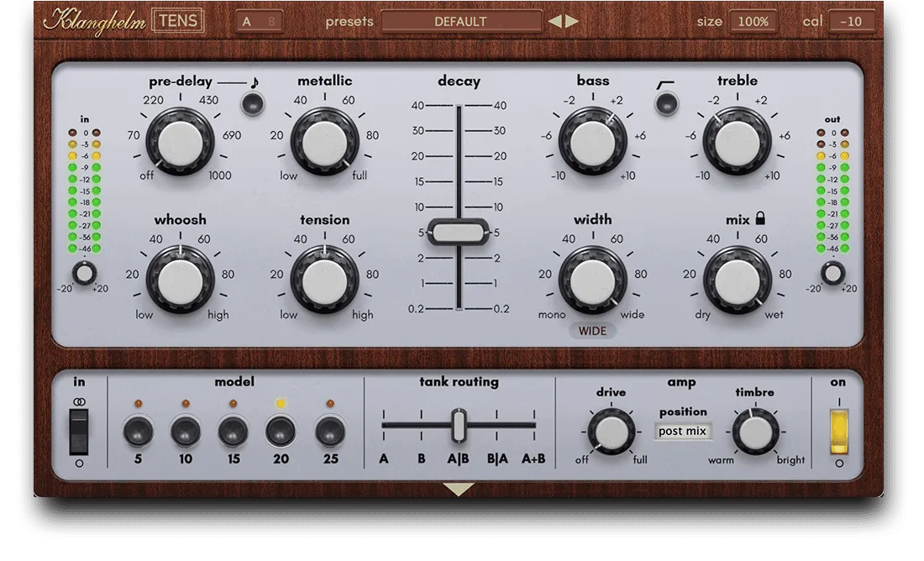Select spring model 25

click(330, 432)
